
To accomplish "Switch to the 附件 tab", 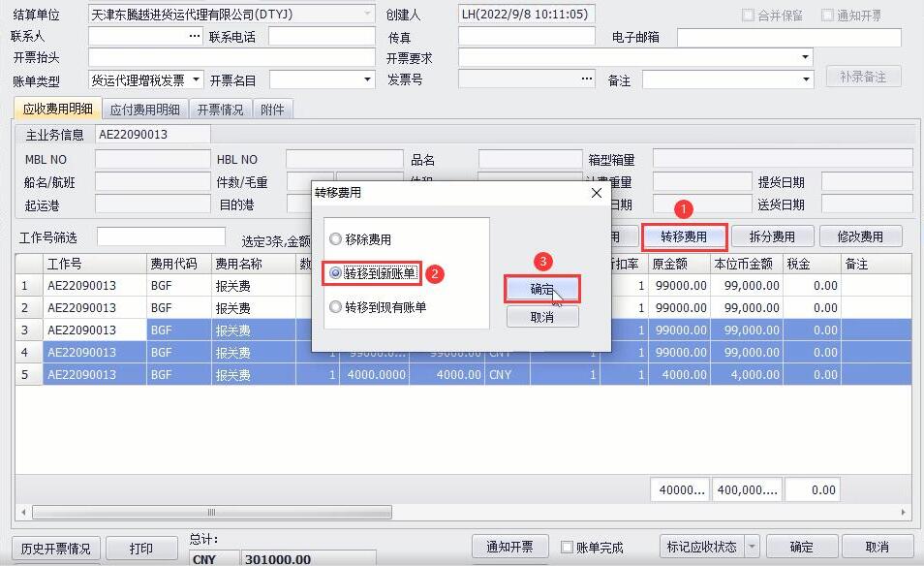I will [x=272, y=110].
